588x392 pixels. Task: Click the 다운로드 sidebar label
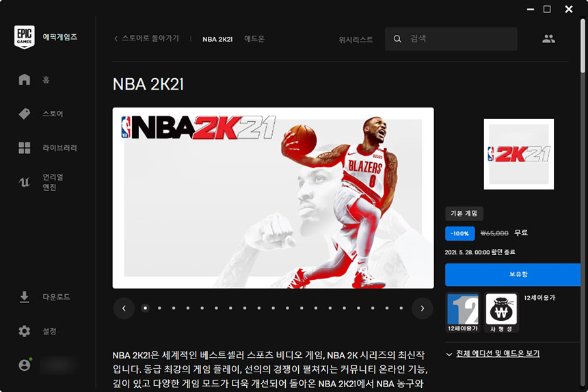tap(56, 297)
